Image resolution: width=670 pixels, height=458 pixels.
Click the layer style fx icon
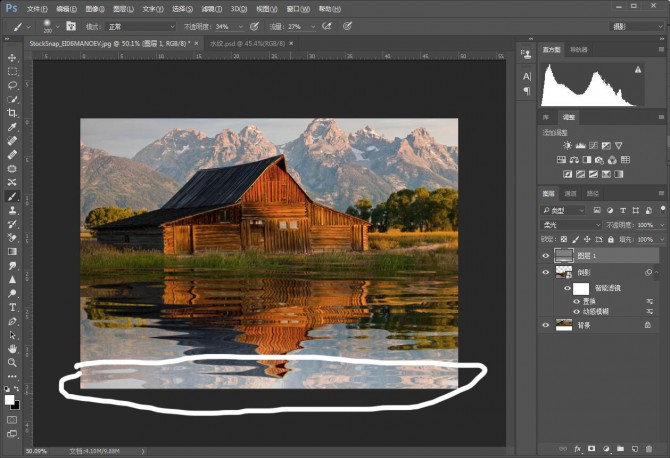(x=577, y=449)
